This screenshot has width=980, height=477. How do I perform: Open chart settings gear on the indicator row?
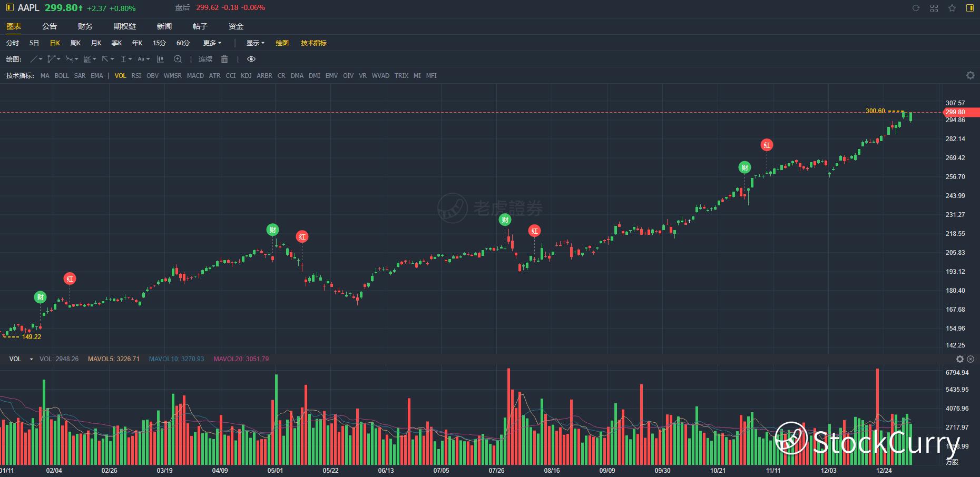click(x=970, y=76)
